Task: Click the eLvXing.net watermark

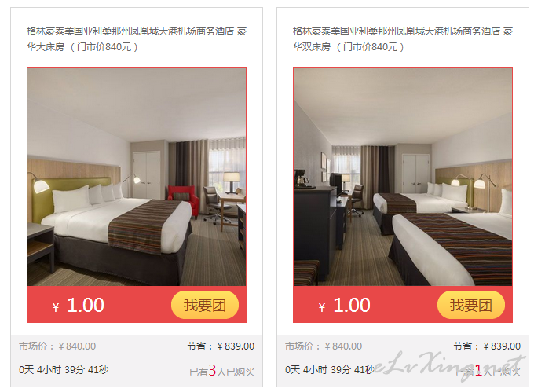Action: [449, 365]
